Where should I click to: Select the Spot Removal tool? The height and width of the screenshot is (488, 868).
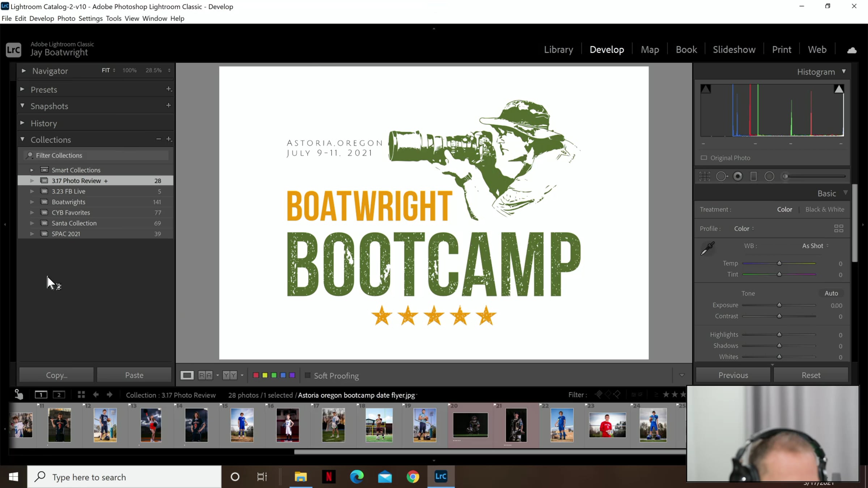click(x=722, y=176)
